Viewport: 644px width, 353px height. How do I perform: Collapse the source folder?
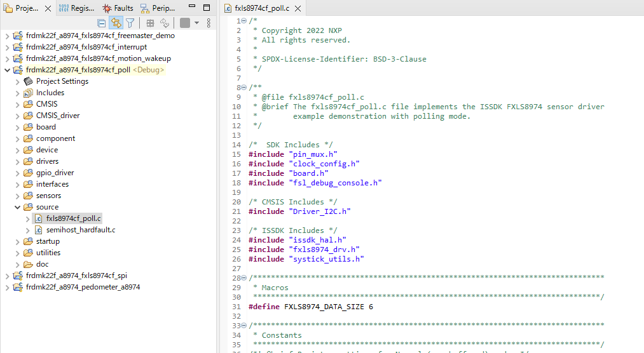[18, 207]
